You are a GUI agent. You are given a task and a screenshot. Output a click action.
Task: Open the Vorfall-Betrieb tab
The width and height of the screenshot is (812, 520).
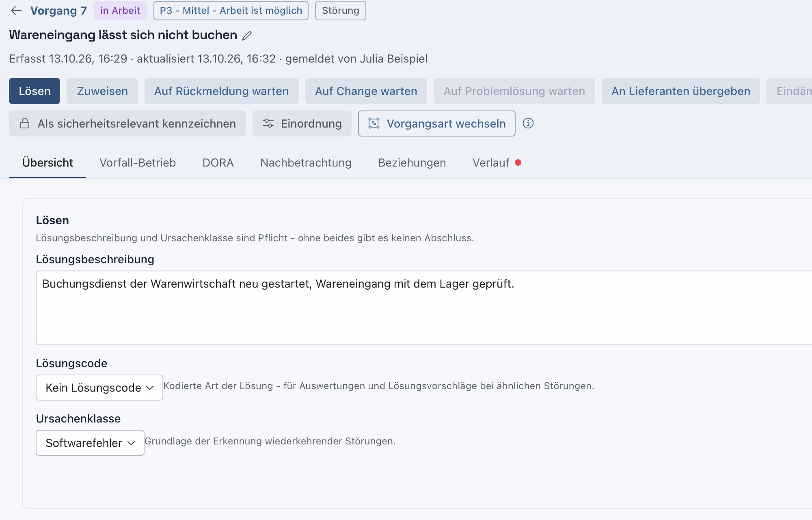pyautogui.click(x=138, y=162)
